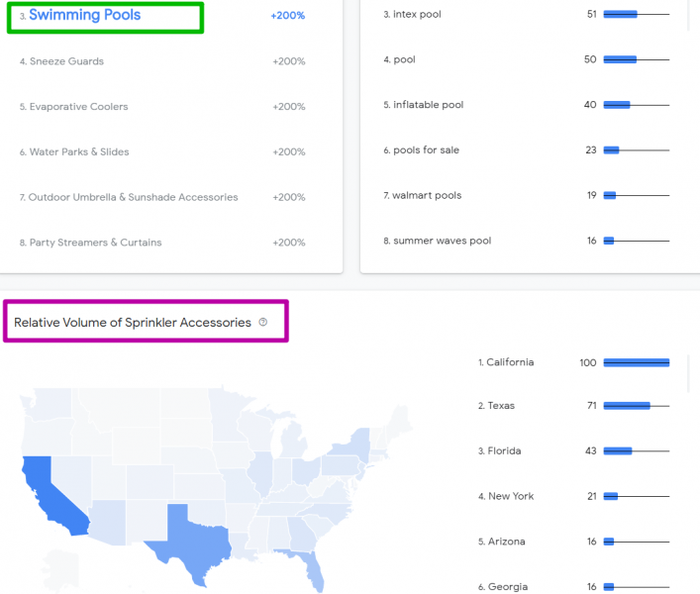Click Arizona on the US map
This screenshot has width=700, height=594.
[x=109, y=522]
